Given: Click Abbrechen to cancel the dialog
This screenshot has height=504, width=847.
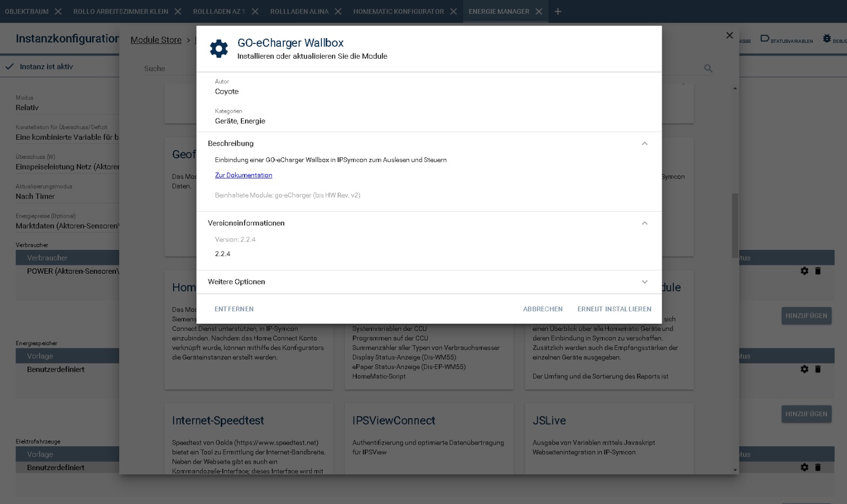Looking at the screenshot, I should pos(543,309).
